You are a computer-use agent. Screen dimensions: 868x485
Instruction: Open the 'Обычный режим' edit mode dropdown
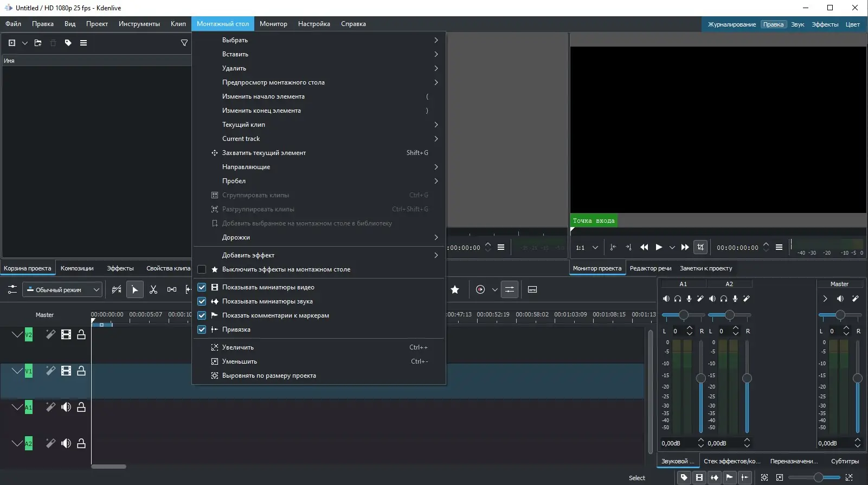pos(62,290)
